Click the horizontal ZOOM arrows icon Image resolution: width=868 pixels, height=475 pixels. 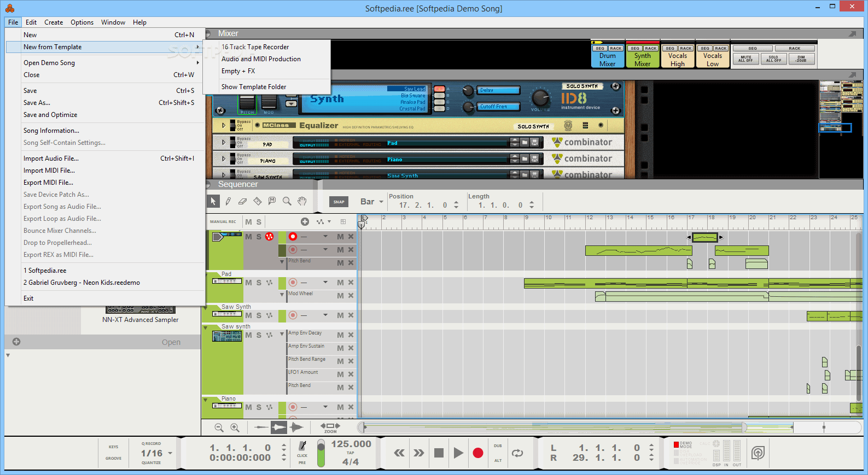tap(330, 427)
